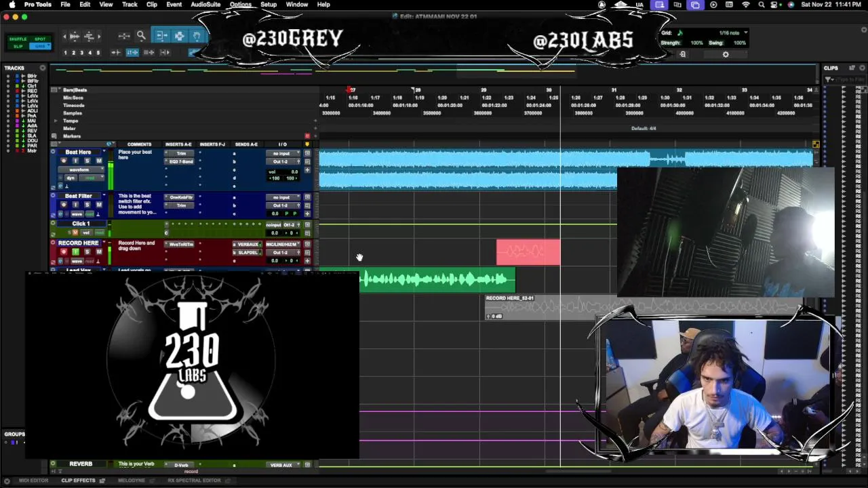
Task: Record-enable the Beat Here track
Action: pos(64,161)
